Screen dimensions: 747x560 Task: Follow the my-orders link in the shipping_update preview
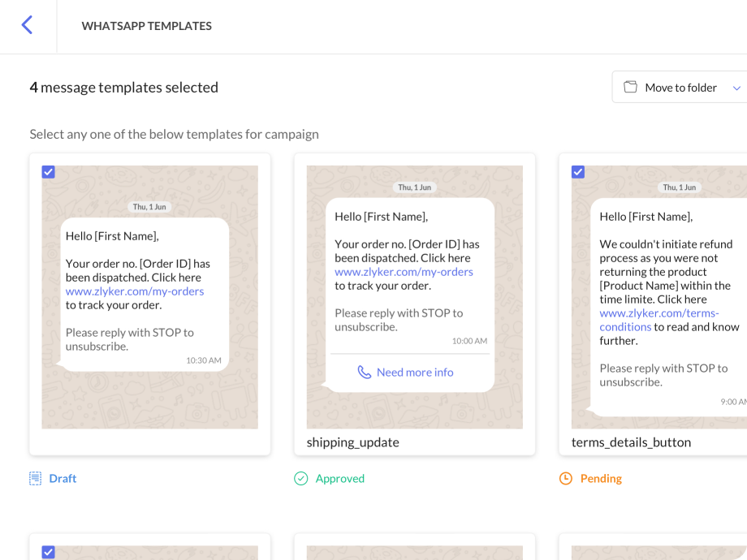404,272
